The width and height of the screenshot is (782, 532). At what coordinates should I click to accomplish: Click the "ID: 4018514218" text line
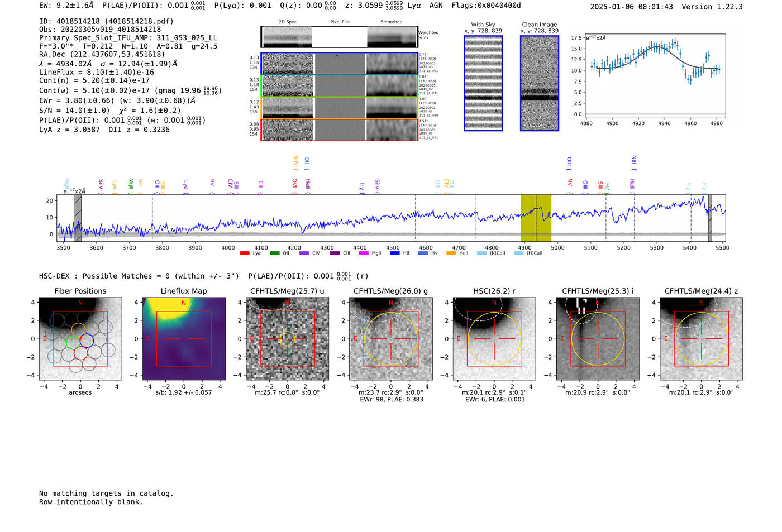coord(106,21)
